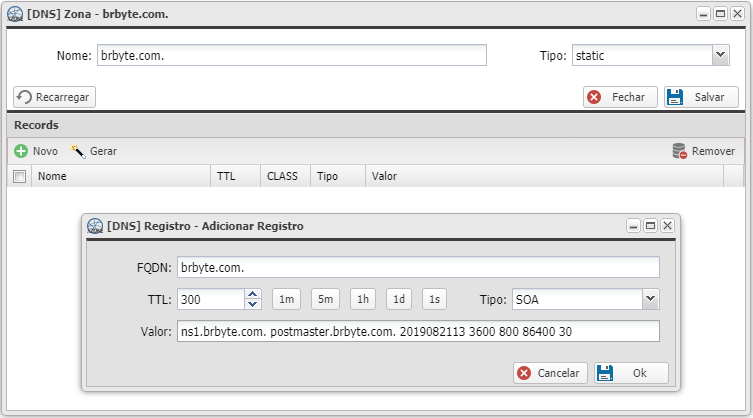Click the Valor input field in dialog

pyautogui.click(x=417, y=332)
